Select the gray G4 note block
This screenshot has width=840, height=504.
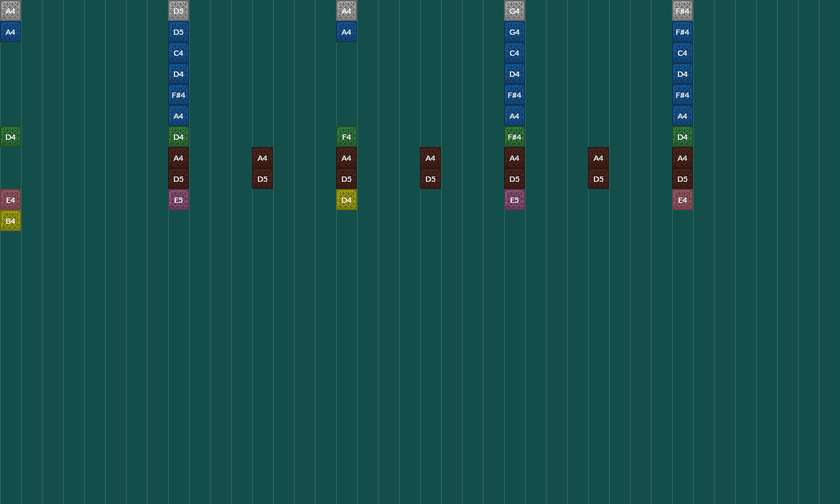pyautogui.click(x=514, y=11)
